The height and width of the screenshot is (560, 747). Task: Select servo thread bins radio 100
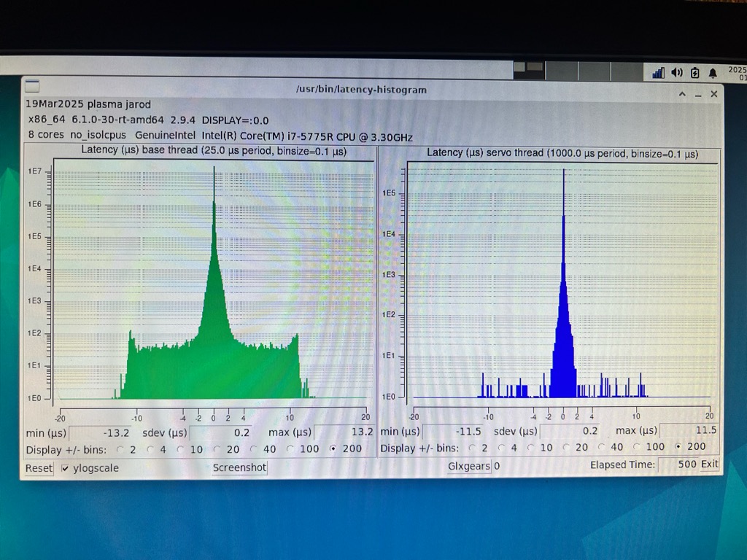pos(636,447)
